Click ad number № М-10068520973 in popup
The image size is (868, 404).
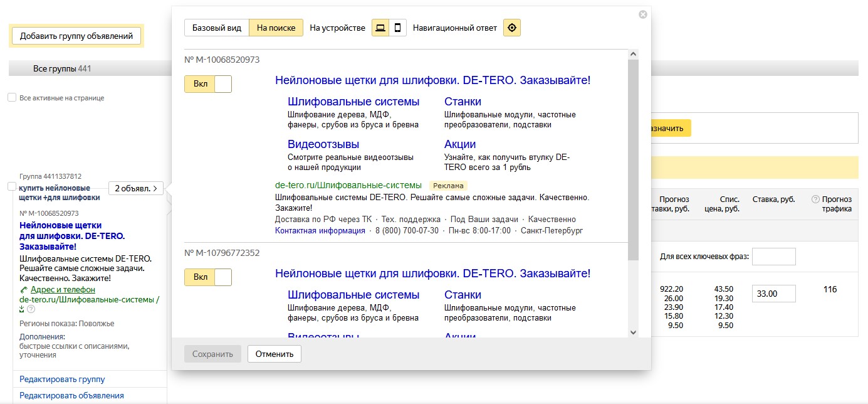[222, 60]
